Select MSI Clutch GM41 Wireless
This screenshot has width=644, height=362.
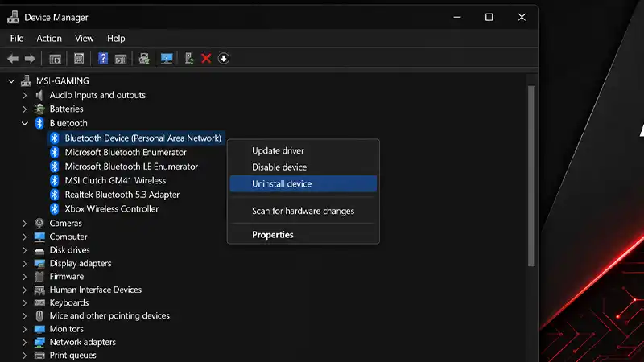pos(115,180)
